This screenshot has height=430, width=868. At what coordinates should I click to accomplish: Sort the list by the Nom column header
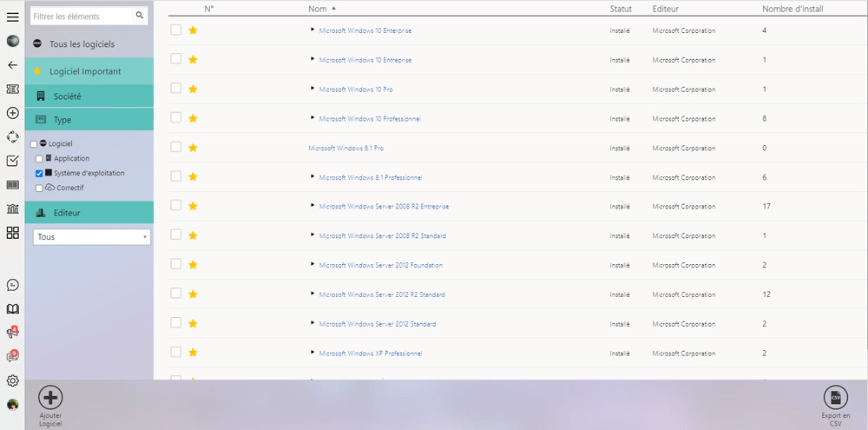317,9
